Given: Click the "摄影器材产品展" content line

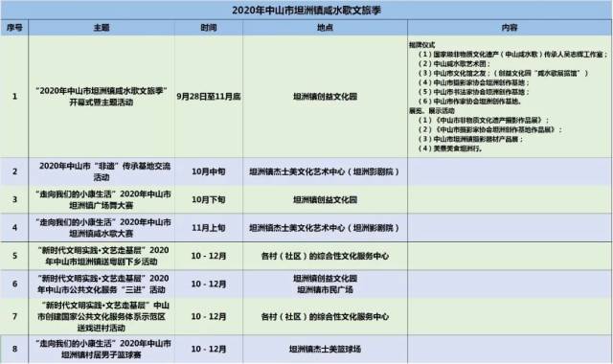Looking at the screenshot, I should [470, 139].
